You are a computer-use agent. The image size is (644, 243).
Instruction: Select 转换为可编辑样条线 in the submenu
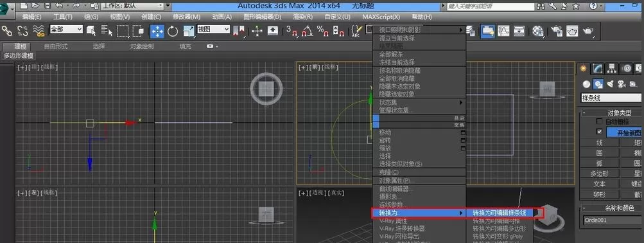(500, 213)
